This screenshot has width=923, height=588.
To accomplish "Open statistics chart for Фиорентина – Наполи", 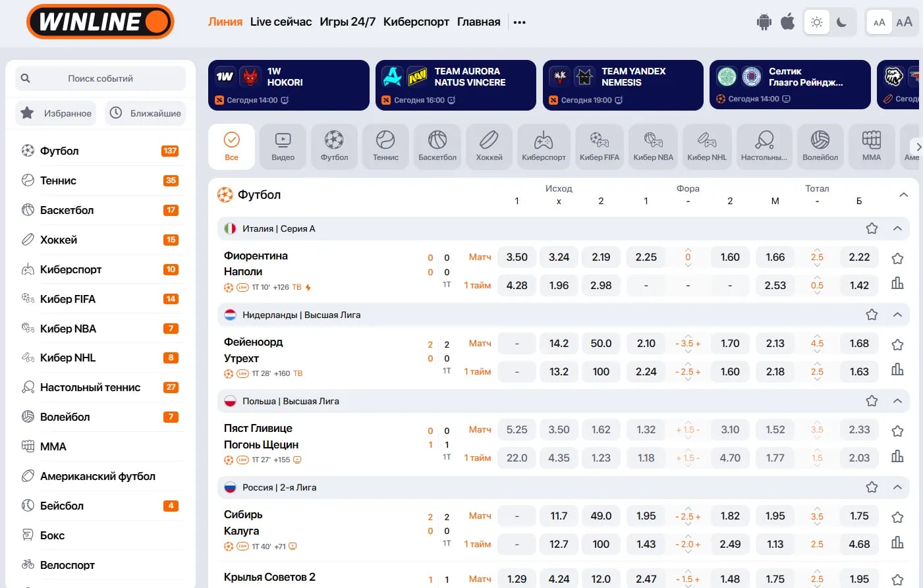I will (x=897, y=283).
